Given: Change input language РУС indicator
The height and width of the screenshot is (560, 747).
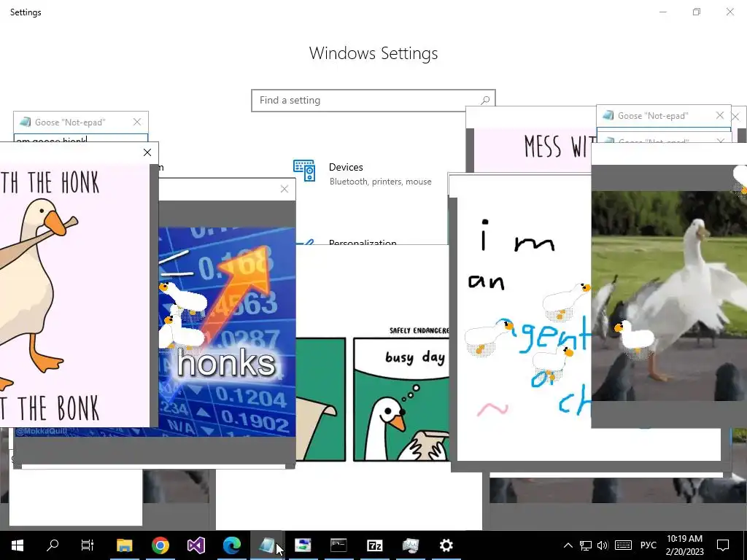Looking at the screenshot, I should pos(648,545).
